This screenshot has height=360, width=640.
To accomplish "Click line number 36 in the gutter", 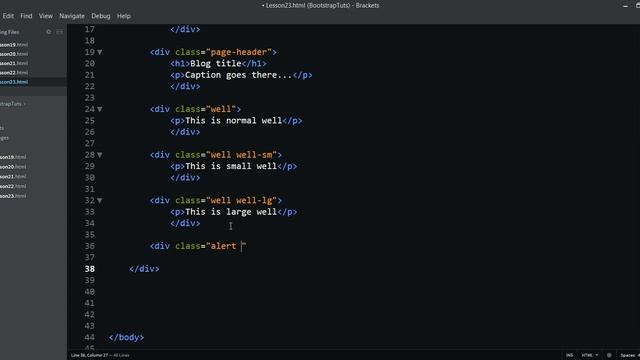I will [x=89, y=246].
